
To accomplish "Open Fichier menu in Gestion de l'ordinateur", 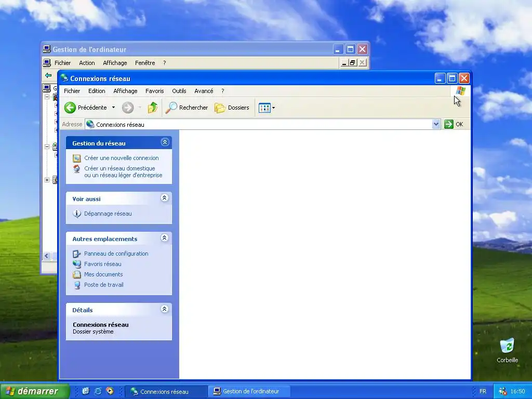I will pos(62,63).
